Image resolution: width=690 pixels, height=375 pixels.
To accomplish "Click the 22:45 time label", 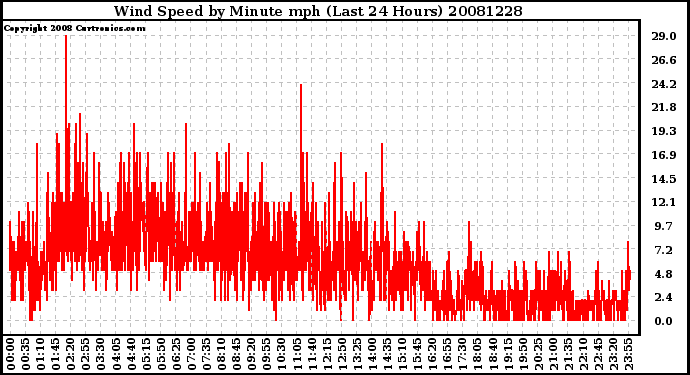I will tap(598, 354).
